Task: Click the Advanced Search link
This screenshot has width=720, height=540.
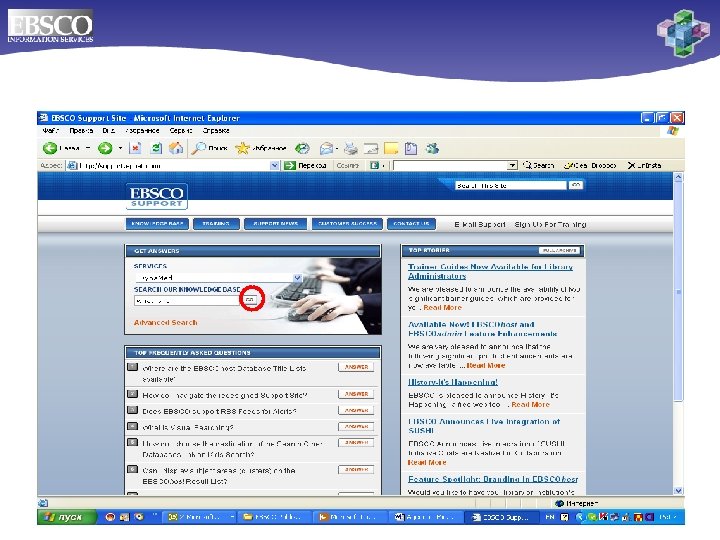Action: pos(165,322)
